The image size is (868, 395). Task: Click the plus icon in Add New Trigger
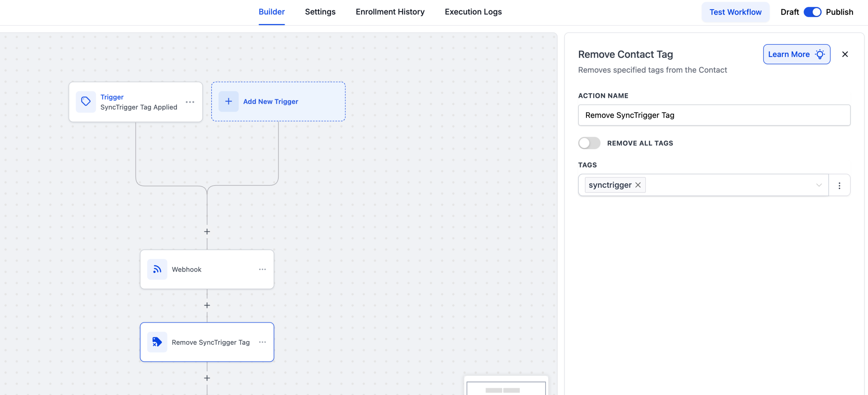(229, 101)
